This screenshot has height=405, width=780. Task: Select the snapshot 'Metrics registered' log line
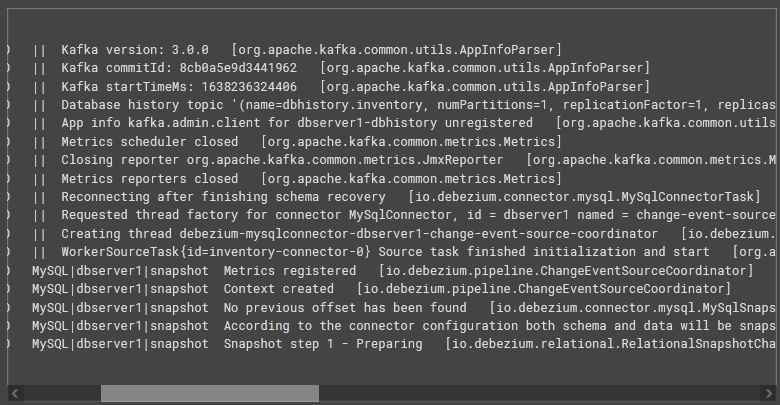393,271
